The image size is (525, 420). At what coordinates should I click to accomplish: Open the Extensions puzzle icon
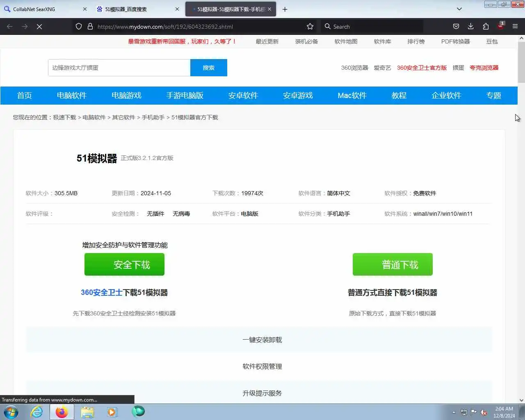(486, 26)
